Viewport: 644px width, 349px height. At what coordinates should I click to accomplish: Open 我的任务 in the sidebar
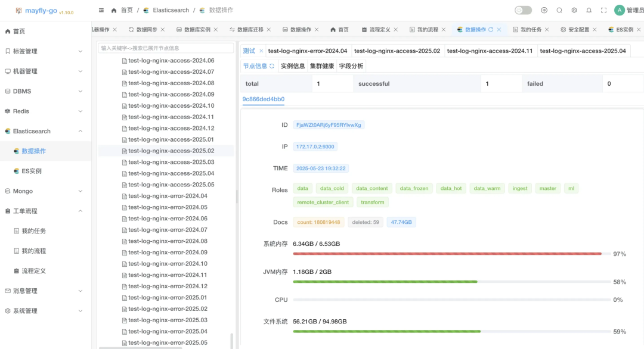(45, 231)
